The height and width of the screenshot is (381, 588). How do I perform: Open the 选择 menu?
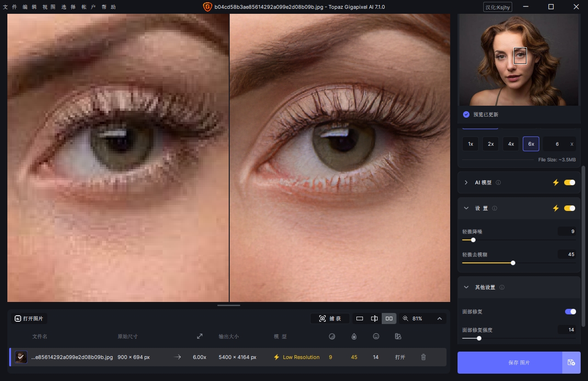(69, 7)
